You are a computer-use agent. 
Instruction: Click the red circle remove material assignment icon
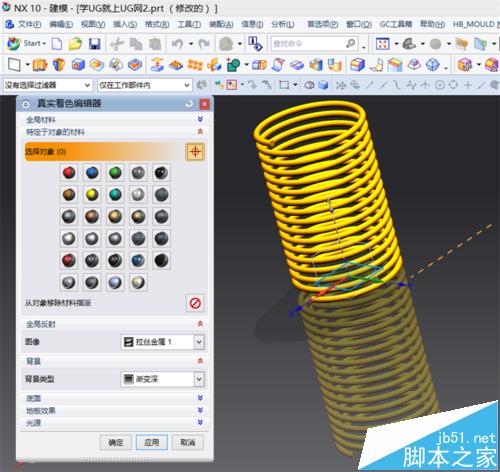195,303
